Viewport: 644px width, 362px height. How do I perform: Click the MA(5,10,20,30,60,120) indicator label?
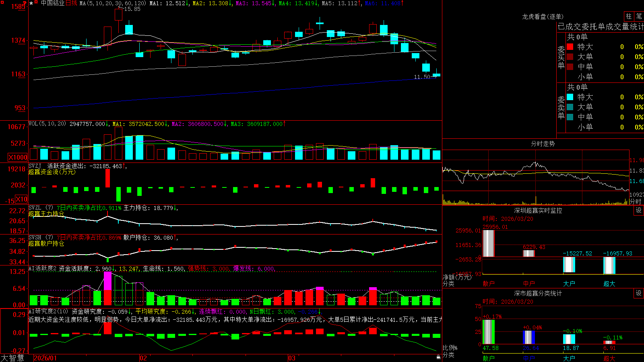point(113,3)
